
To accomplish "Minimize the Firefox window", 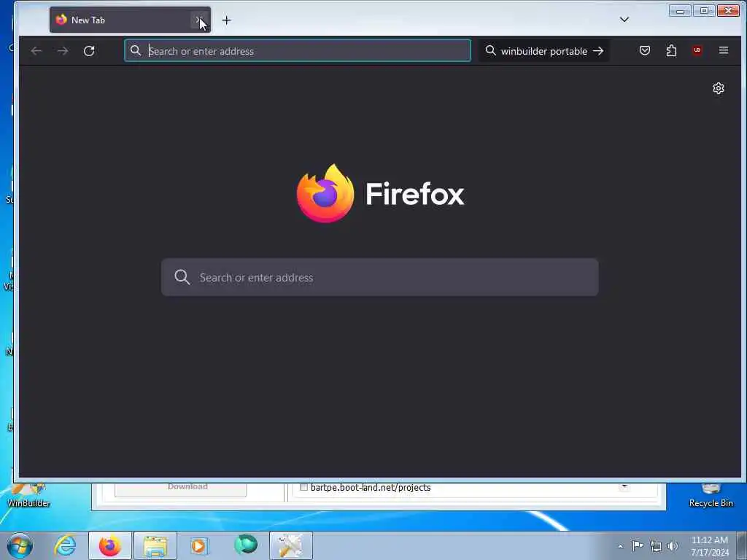I will coord(680,10).
